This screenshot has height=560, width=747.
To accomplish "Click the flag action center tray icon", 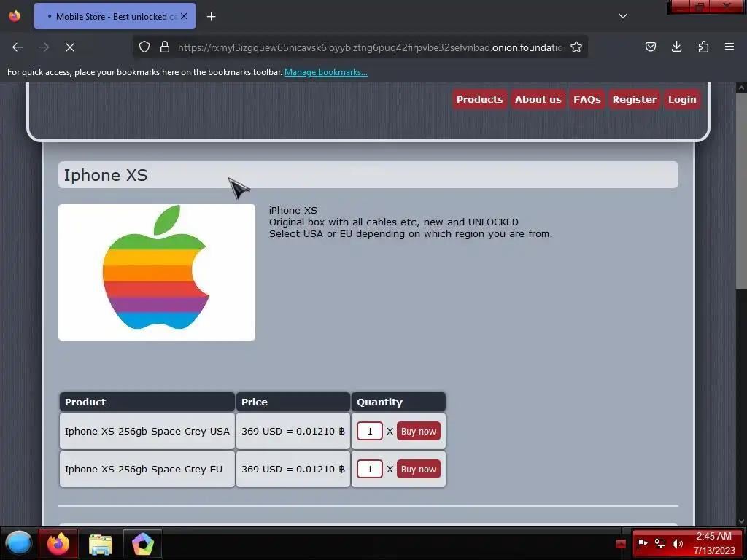I will tap(643, 543).
